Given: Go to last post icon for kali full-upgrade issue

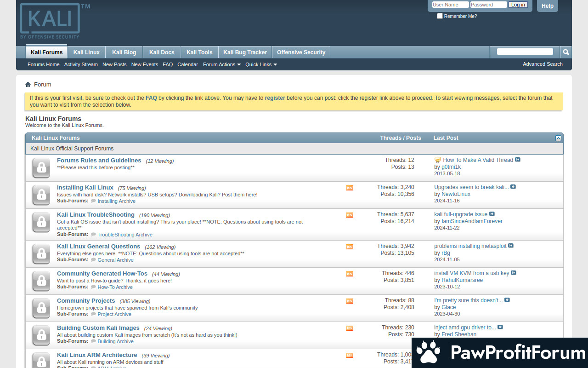Looking at the screenshot, I should point(492,214).
